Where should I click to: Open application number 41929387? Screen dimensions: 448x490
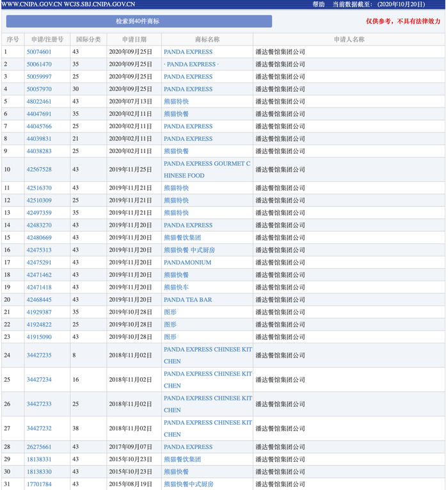[39, 312]
